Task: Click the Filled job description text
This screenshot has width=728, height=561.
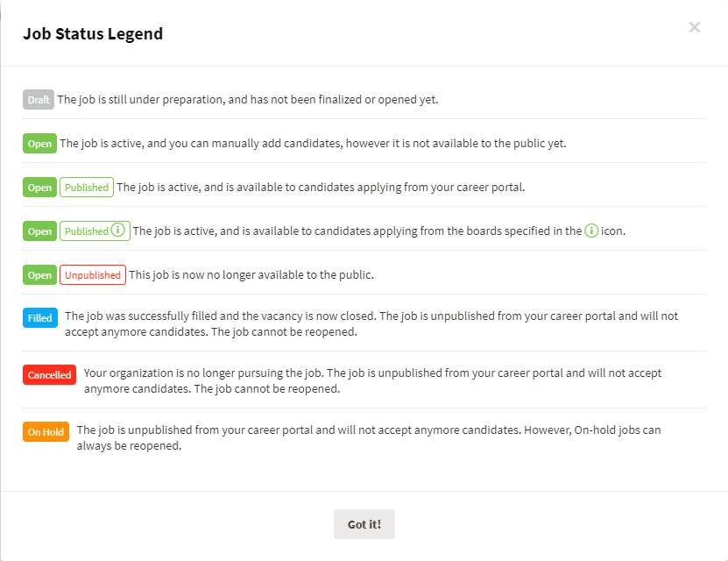Action: point(371,323)
